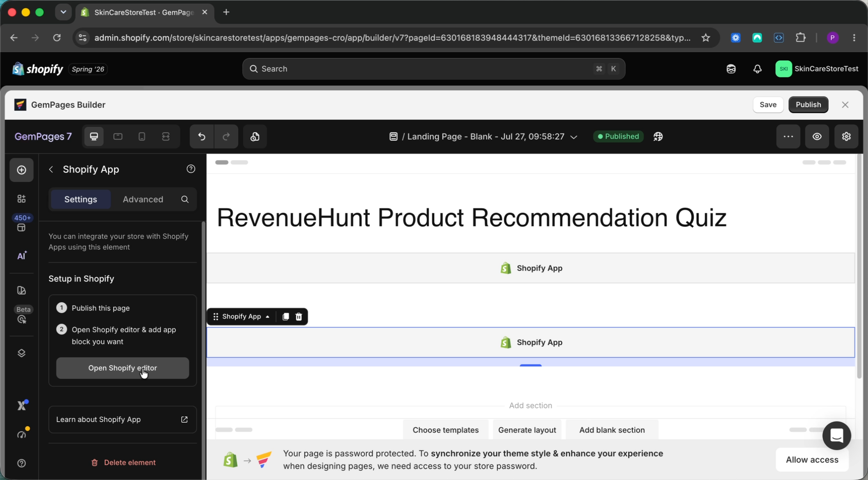Delete the selected Shopify App via trash icon

(x=299, y=316)
